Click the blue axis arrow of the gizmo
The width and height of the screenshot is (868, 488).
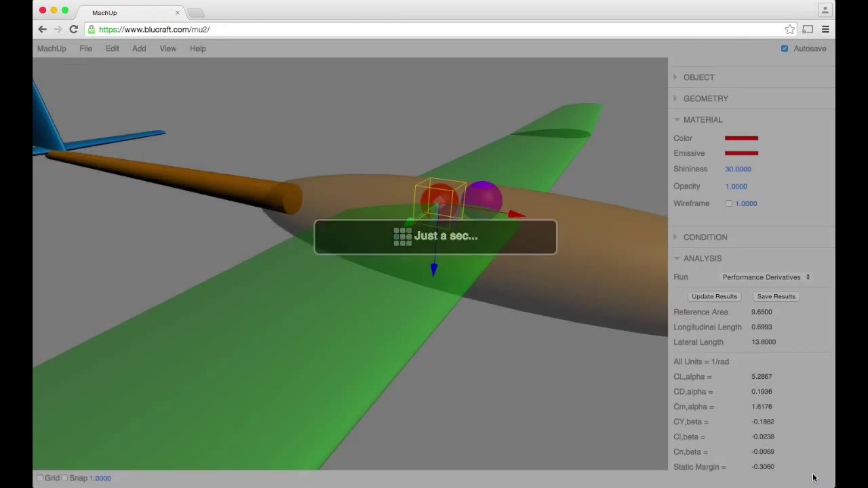click(434, 270)
